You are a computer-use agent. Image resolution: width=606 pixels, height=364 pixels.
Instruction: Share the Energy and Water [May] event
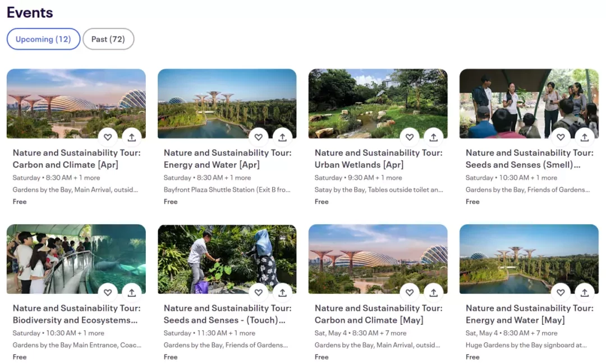pos(585,292)
